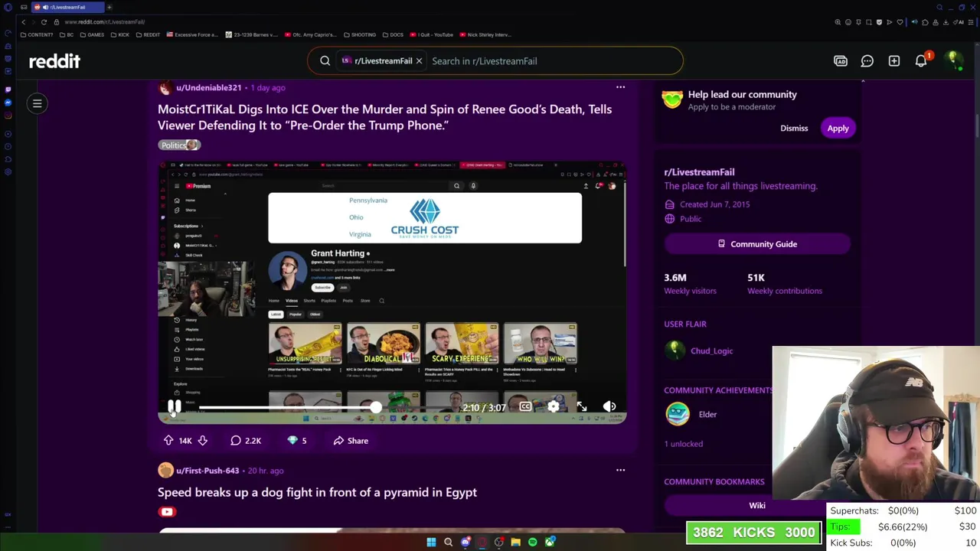
Task: Open Spotify from the taskbar
Action: [x=532, y=542]
